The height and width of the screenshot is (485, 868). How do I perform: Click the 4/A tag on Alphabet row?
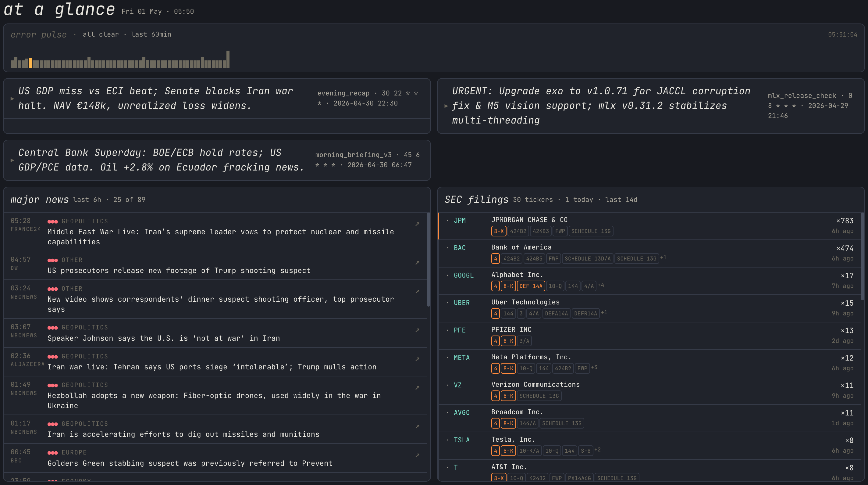[589, 286]
